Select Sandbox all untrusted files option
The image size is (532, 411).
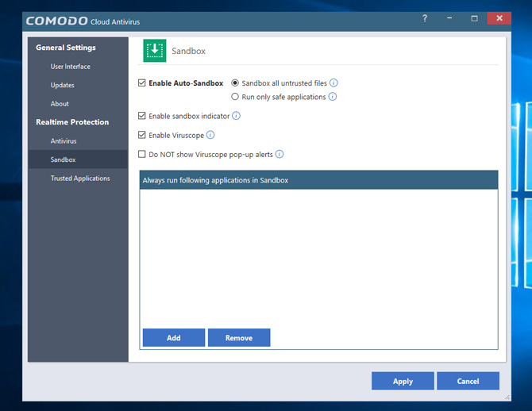point(235,83)
